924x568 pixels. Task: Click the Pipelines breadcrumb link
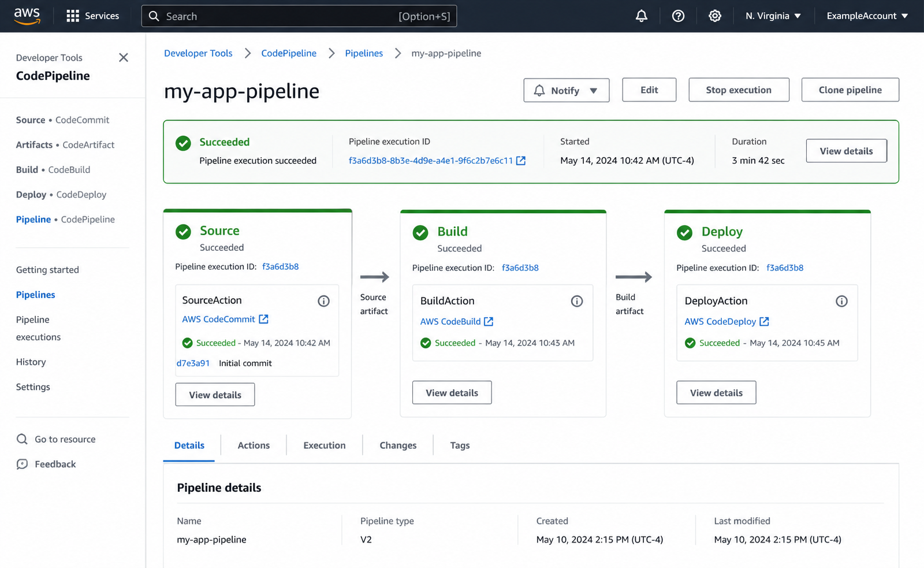(x=364, y=53)
